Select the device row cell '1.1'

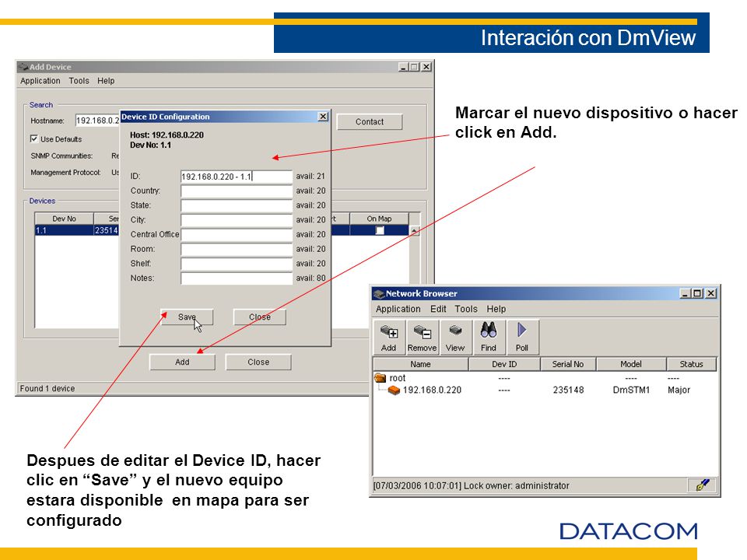click(x=65, y=230)
